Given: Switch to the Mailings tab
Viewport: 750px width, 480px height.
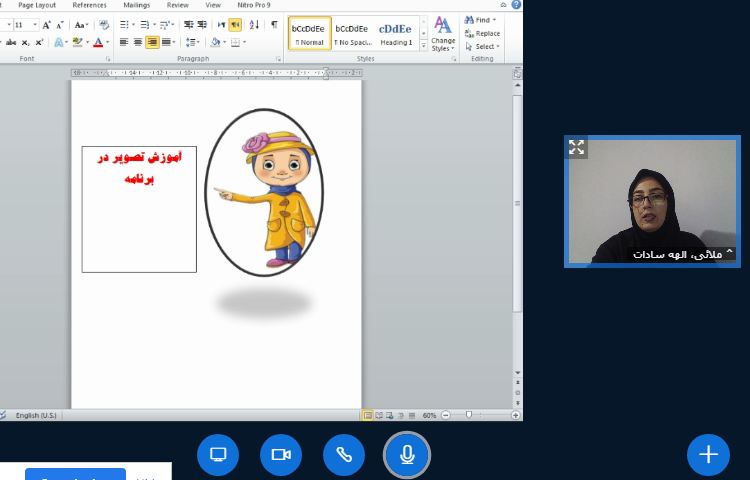Looking at the screenshot, I should coord(137,5).
